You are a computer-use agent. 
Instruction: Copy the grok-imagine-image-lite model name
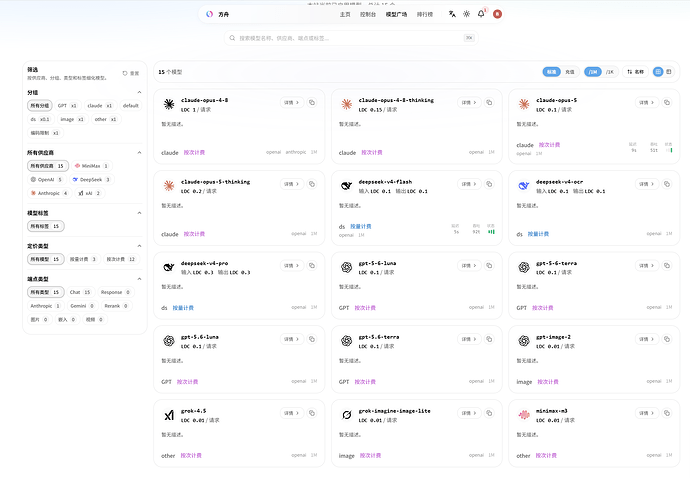(x=489, y=413)
